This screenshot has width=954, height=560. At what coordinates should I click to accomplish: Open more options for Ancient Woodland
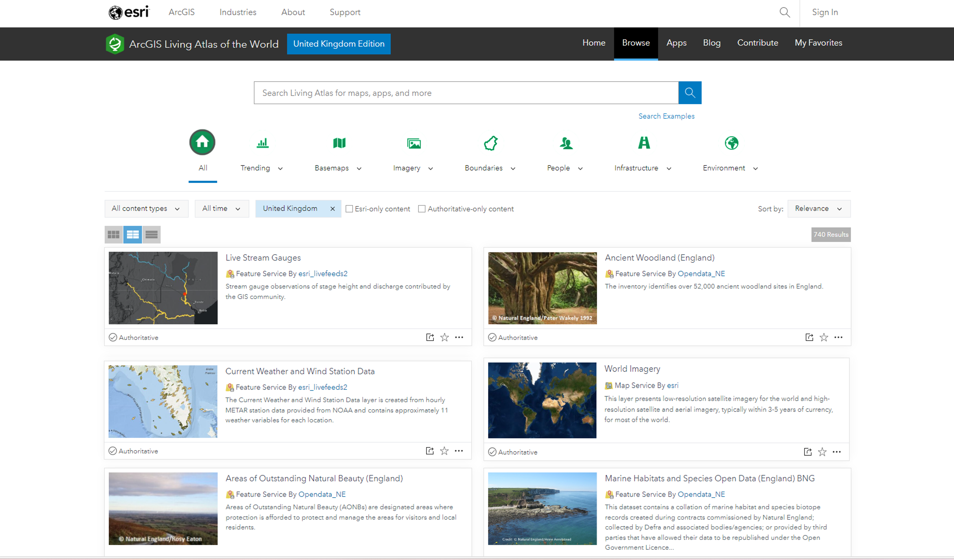point(839,337)
